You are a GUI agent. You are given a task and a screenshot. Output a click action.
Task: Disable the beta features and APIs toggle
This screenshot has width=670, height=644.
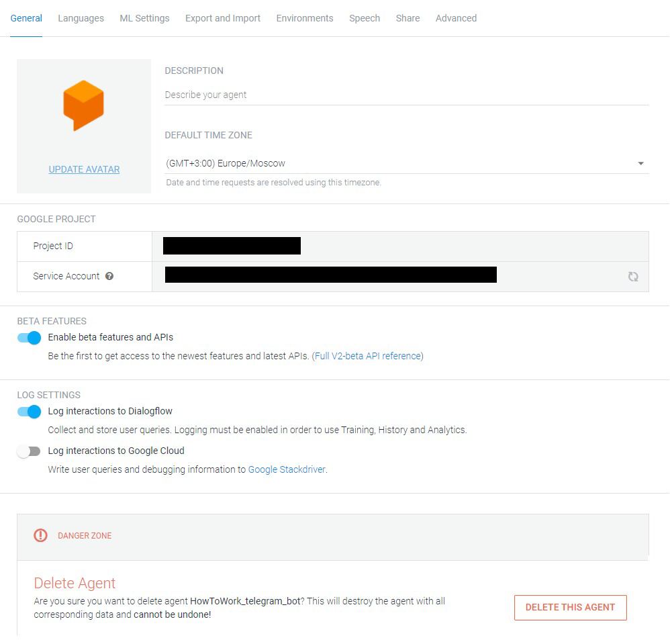30,338
